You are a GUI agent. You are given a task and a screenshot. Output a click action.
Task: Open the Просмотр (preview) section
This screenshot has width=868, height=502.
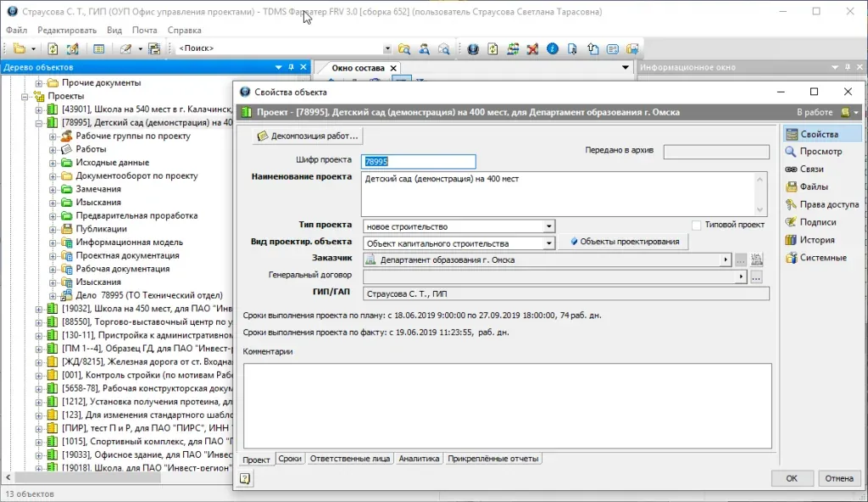(x=820, y=152)
